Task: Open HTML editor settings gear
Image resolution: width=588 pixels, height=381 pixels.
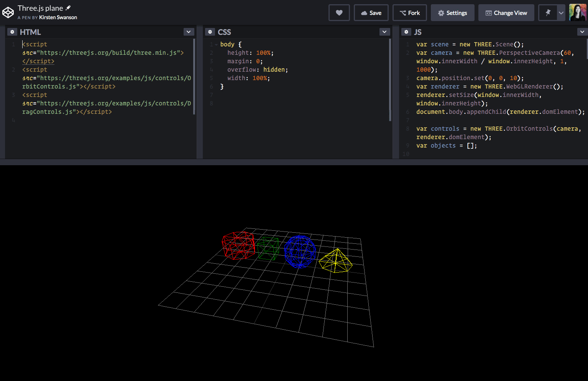Action: 12,32
